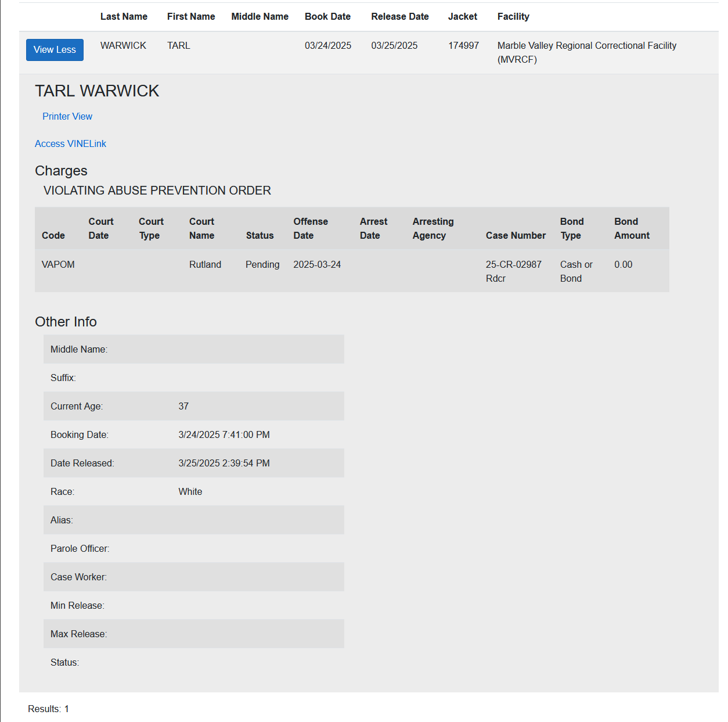Select the VAPOM code cell

pyautogui.click(x=58, y=264)
